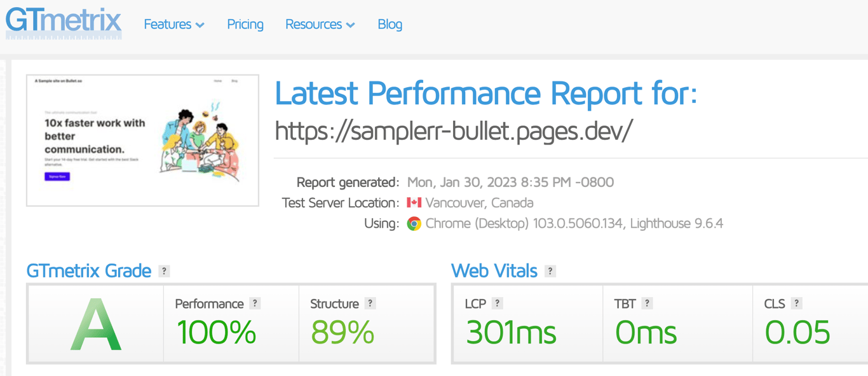
Task: Click the 89% Structure score
Action: (342, 332)
